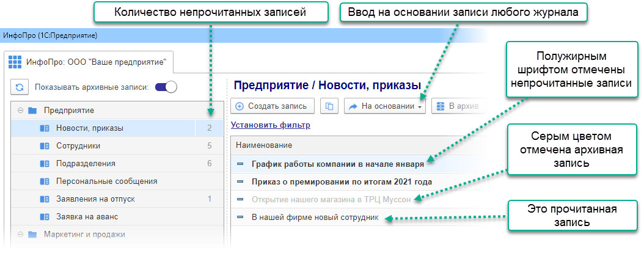Viewport: 644px width, 256px height.
Task: Open archived Открытие нашего магазина в ТРЦ Муссон
Action: pyautogui.click(x=331, y=199)
